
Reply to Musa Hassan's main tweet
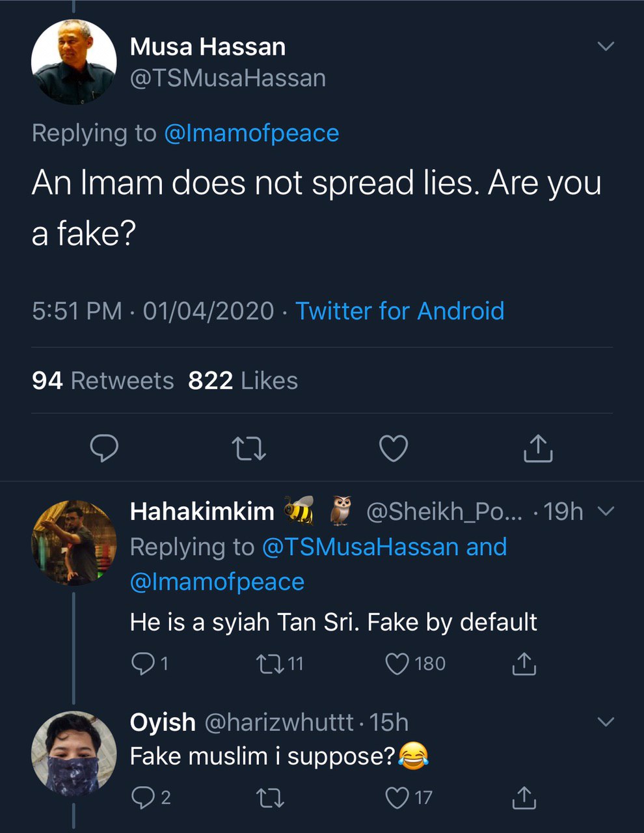pos(104,448)
